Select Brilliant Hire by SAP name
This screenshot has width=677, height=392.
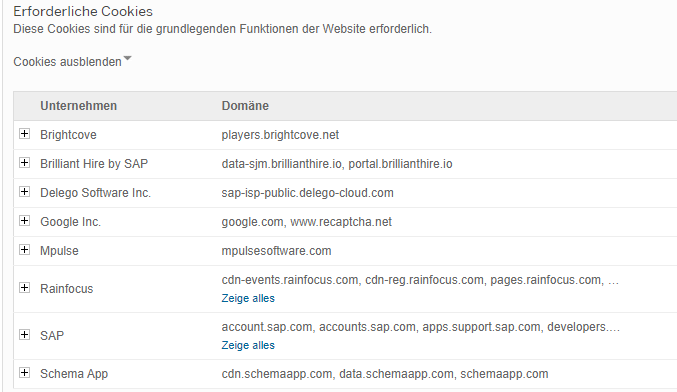point(94,164)
